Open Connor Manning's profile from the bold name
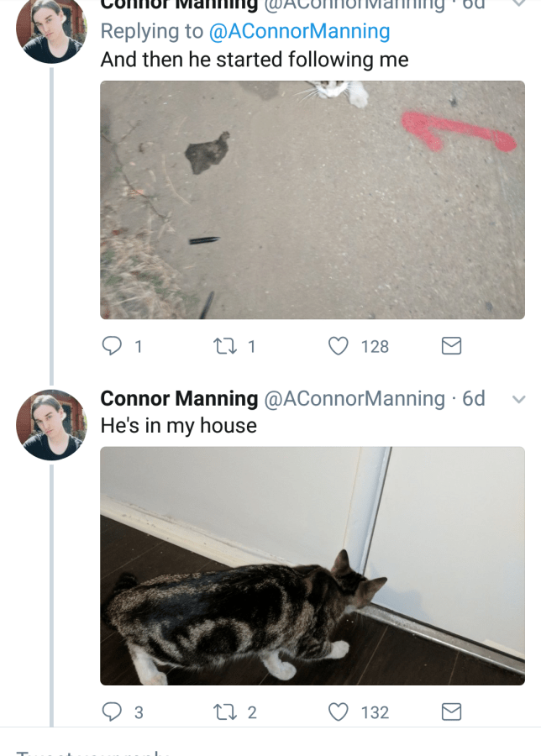The image size is (541, 756). [x=179, y=398]
